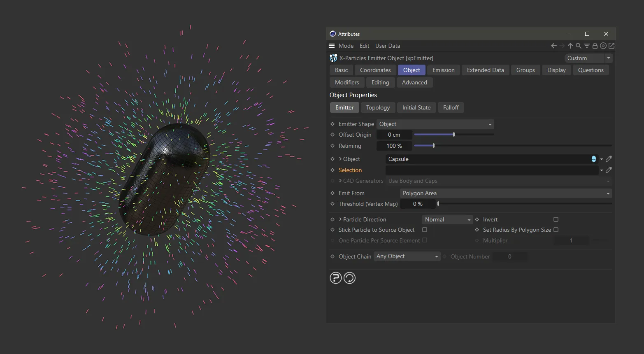Click the up arrow navigation icon
Screen dimensions: 644x354
tap(570, 46)
